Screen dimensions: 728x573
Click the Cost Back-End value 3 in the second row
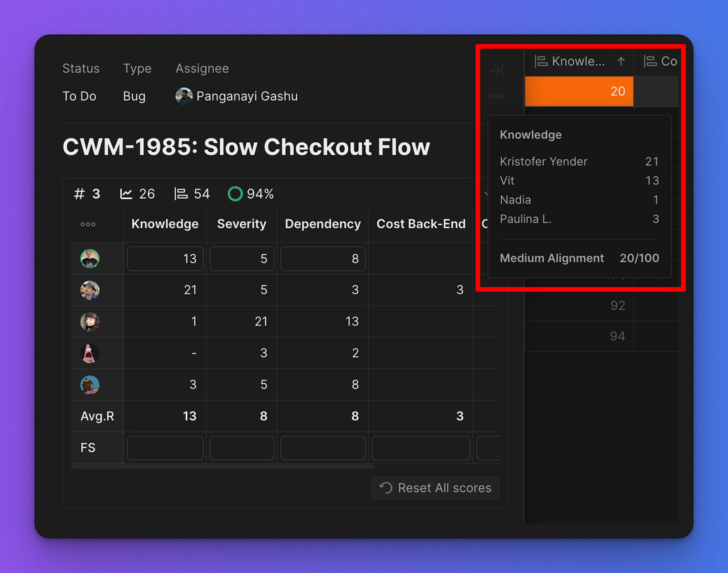(x=460, y=290)
